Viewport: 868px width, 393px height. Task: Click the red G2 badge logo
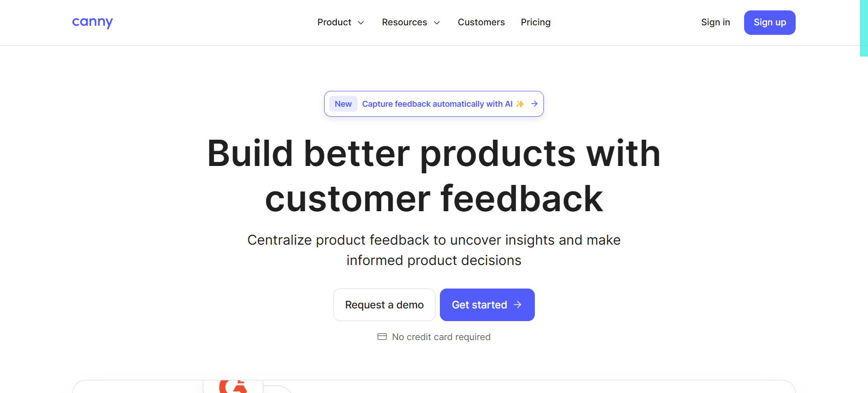click(x=233, y=387)
